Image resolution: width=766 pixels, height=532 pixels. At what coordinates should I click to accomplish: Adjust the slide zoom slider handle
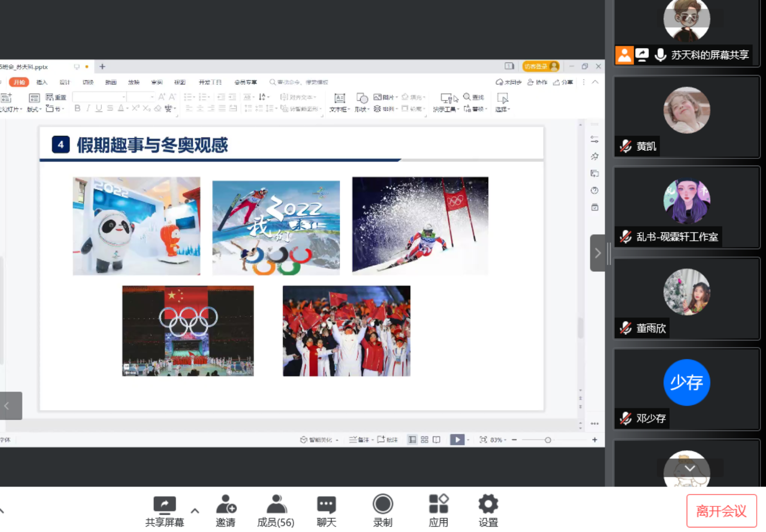tap(548, 440)
